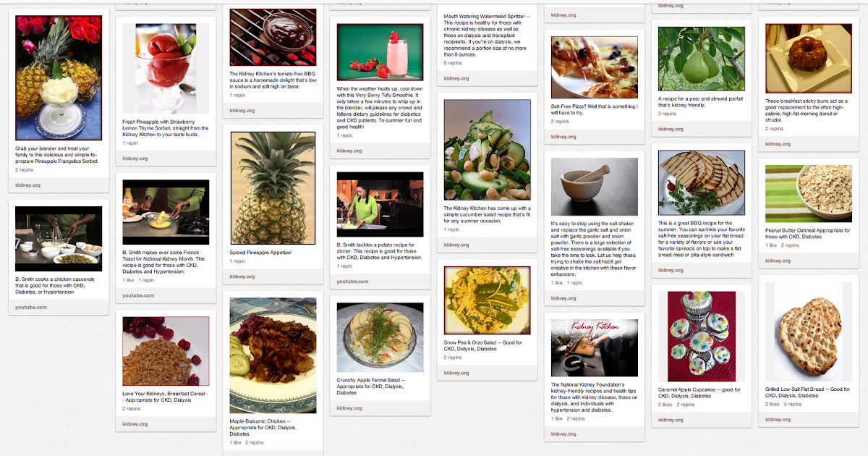
Task: Click the Salt-Free Pizza image
Action: point(594,67)
